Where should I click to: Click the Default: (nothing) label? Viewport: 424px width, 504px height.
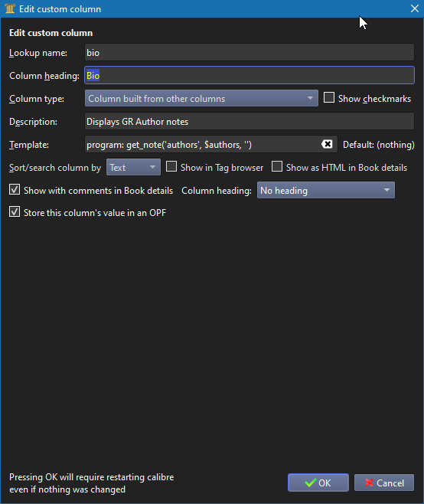point(379,145)
